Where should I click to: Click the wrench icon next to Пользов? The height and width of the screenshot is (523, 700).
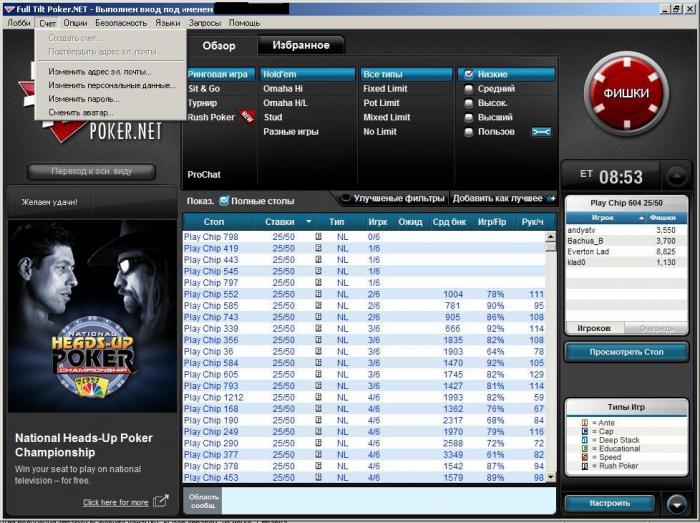pos(541,132)
